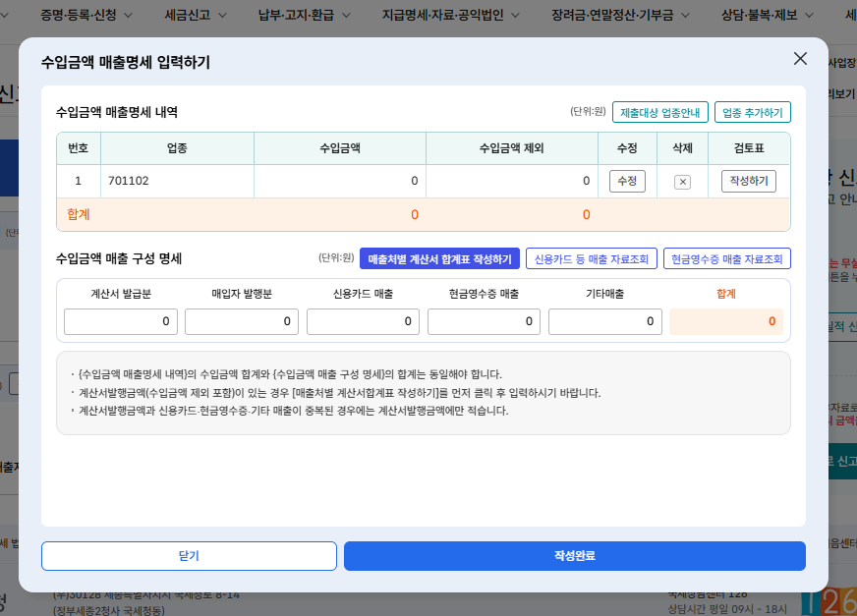Close the 수입금액 매출명세 입력하기 dialog with X
The image size is (857, 616).
pyautogui.click(x=800, y=59)
